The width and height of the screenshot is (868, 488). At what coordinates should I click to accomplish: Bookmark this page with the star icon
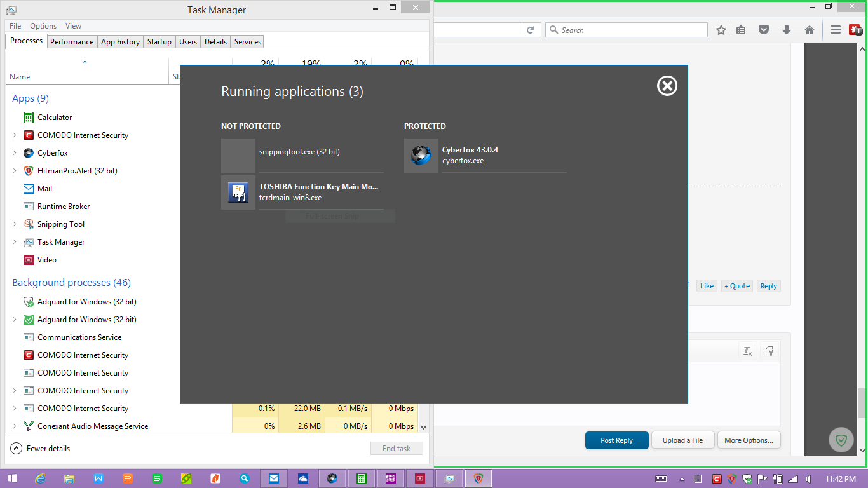[721, 30]
